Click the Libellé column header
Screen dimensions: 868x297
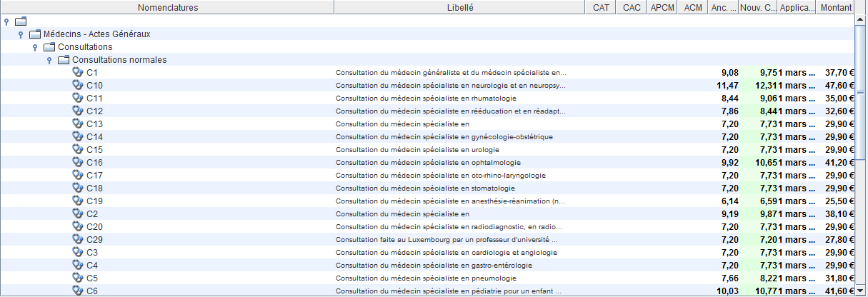459,7
